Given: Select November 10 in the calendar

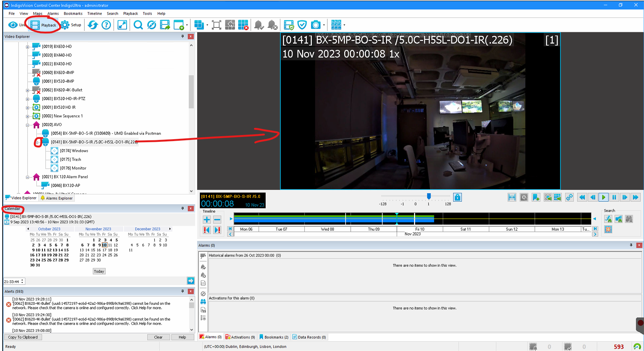Looking at the screenshot, I should pos(105,245).
